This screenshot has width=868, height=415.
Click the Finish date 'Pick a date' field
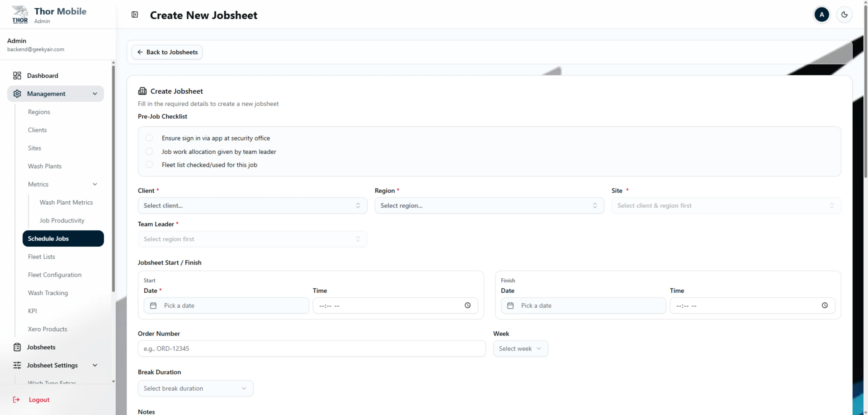pyautogui.click(x=583, y=306)
